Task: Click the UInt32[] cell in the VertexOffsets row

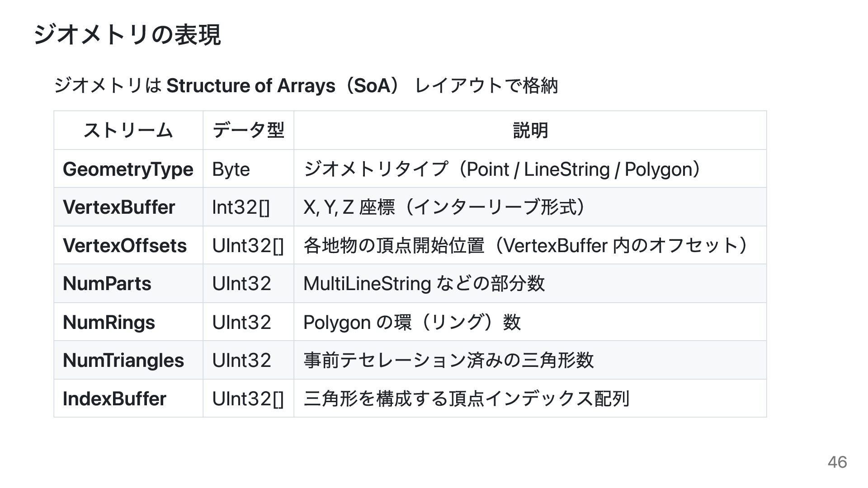Action: click(248, 246)
